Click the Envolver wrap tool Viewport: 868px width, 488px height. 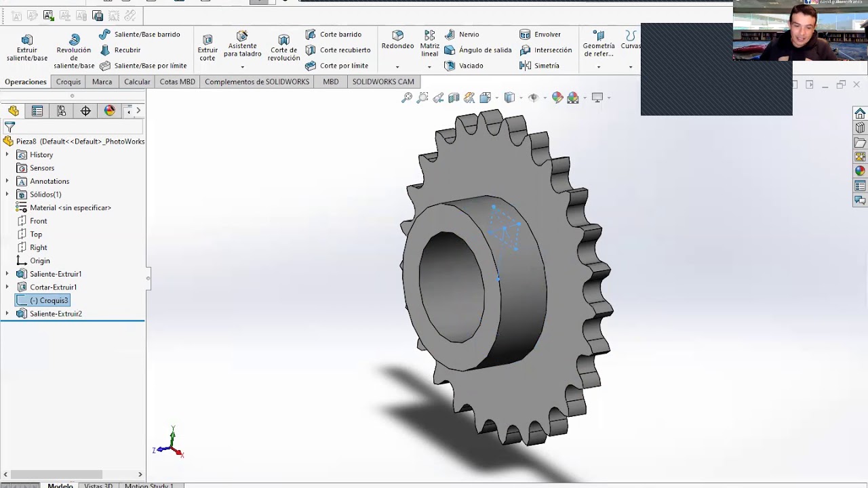(540, 35)
